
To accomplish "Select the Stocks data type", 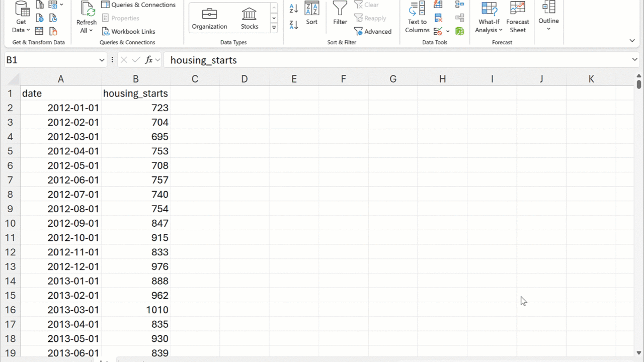I will (x=249, y=18).
